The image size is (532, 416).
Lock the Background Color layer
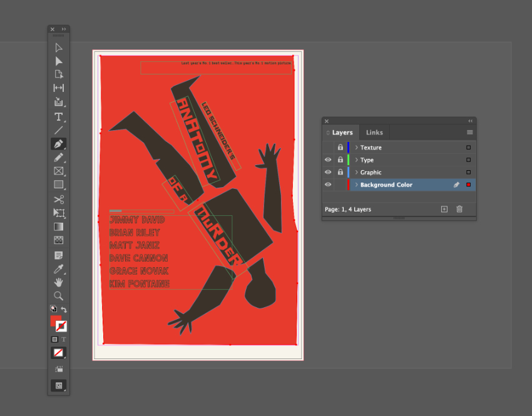340,185
